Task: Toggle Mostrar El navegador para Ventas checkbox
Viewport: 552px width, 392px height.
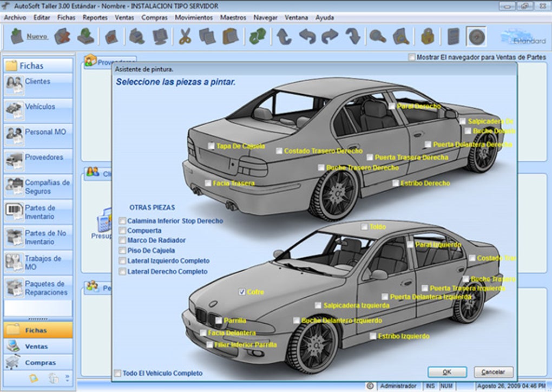Action: click(411, 57)
